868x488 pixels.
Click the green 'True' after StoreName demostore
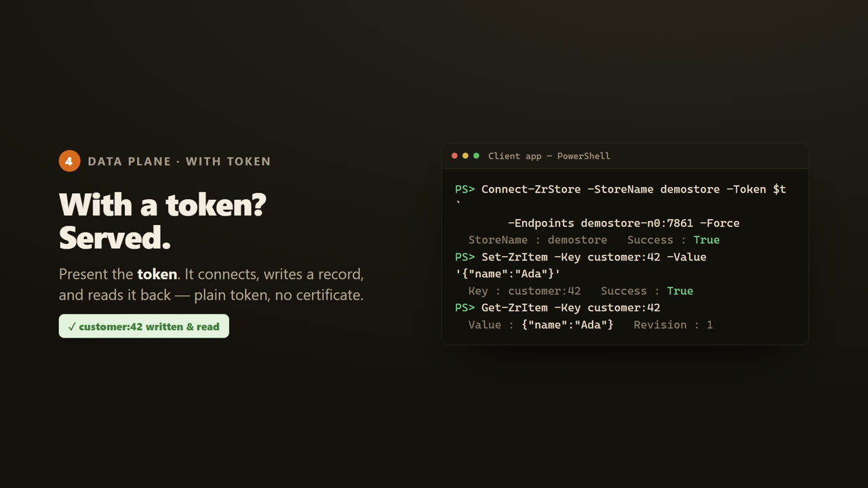[707, 240]
